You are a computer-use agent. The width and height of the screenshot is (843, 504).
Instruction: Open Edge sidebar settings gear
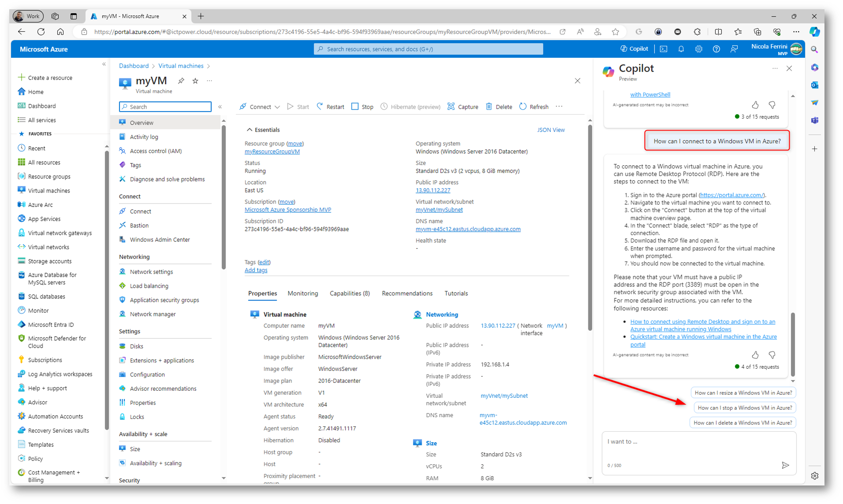(814, 476)
